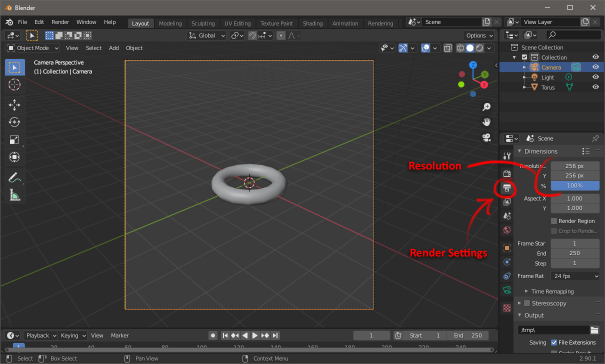Switch viewport shading to Wireframe

pos(460,48)
